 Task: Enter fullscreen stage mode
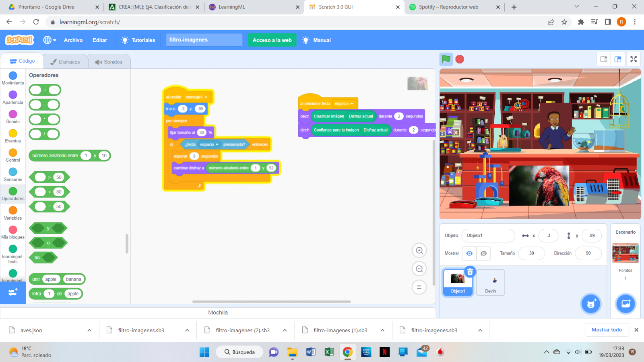pyautogui.click(x=634, y=59)
